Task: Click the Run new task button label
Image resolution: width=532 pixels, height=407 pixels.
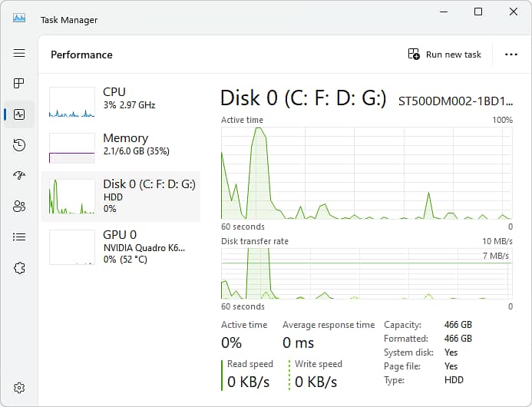Action: (453, 55)
